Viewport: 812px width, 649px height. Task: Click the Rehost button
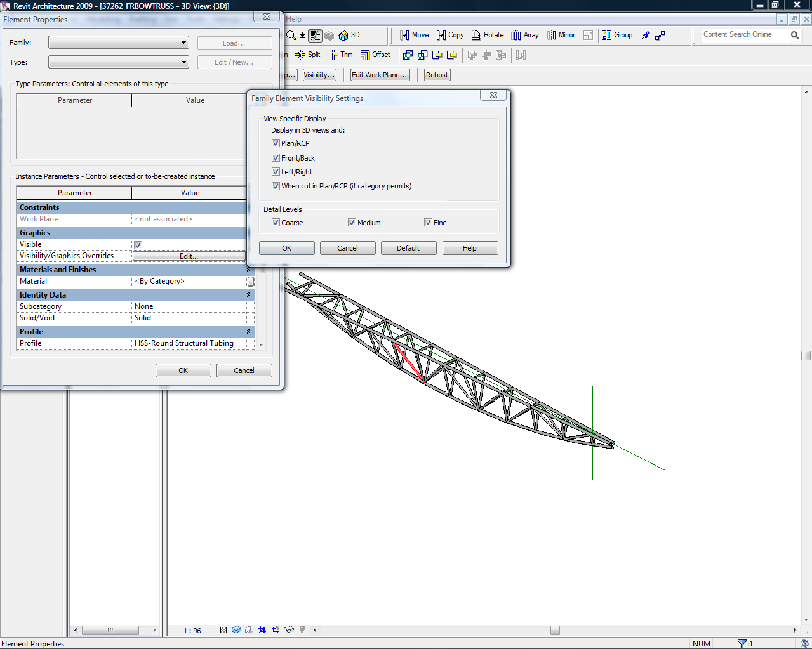(x=437, y=74)
